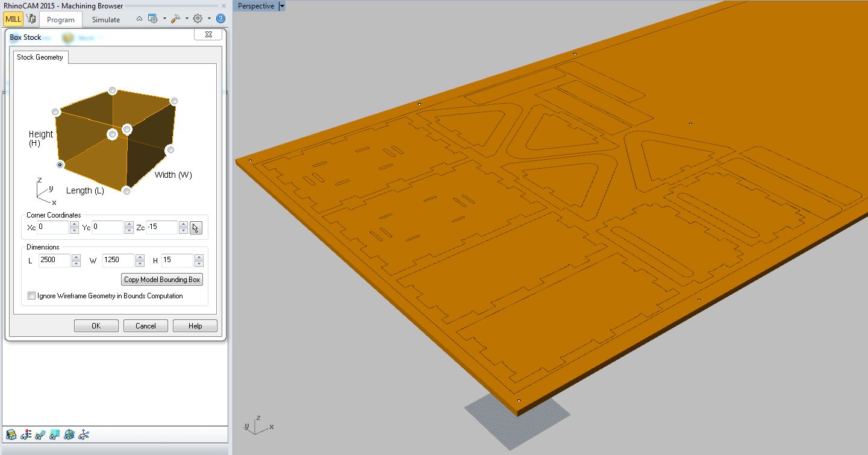The image size is (868, 455).
Task: Click the Xc coordinate field
Action: tap(53, 227)
